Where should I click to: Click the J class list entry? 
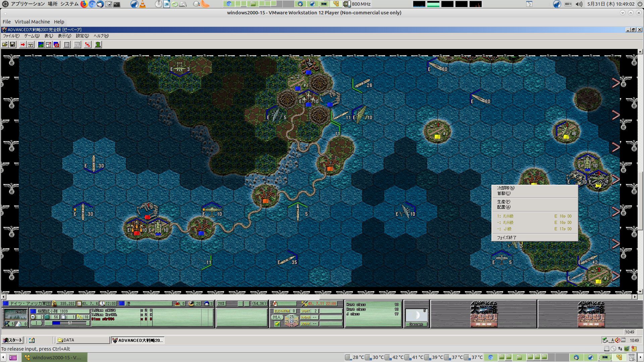pyautogui.click(x=372, y=314)
